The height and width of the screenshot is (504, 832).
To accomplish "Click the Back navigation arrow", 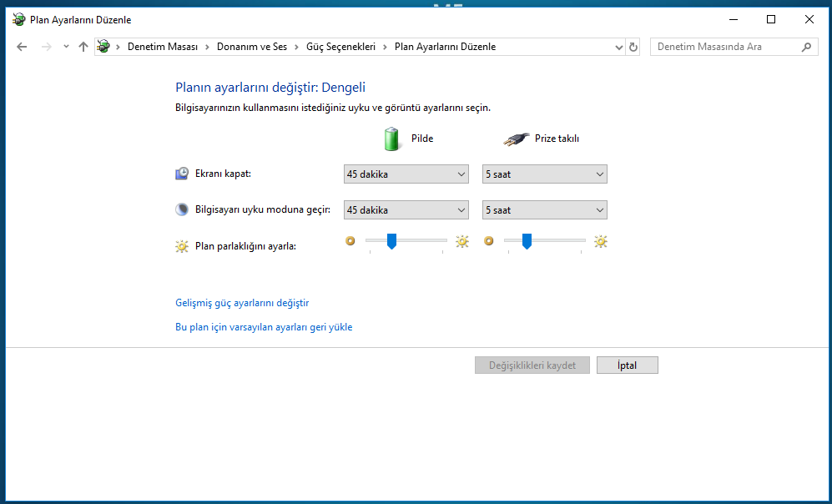I will click(22, 47).
